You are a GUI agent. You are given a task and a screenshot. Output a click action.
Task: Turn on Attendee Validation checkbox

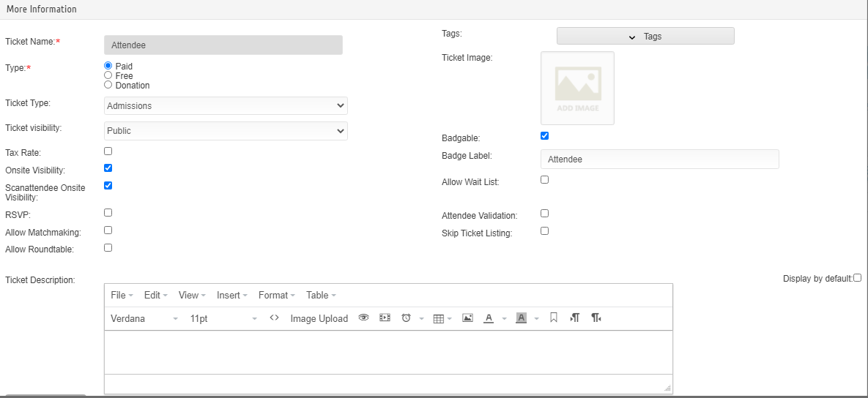tap(545, 214)
